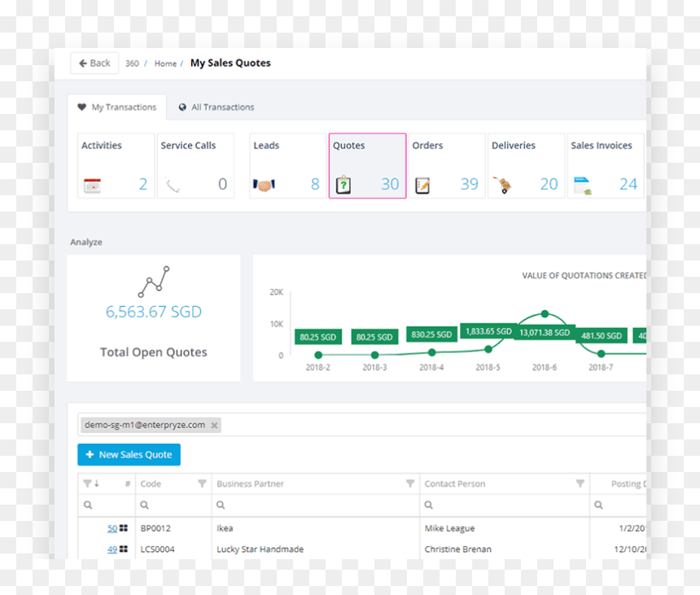Select the Service Calls phone icon
This screenshot has width=700, height=595.
point(172,185)
